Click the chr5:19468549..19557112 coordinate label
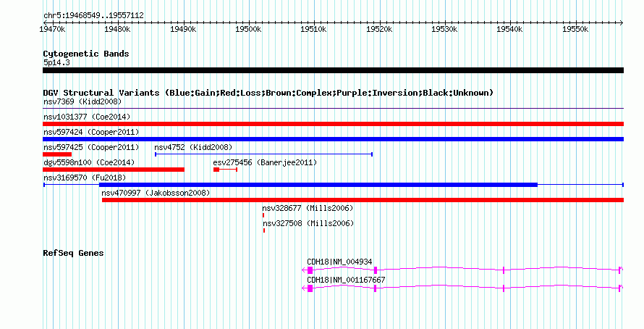 coord(93,16)
